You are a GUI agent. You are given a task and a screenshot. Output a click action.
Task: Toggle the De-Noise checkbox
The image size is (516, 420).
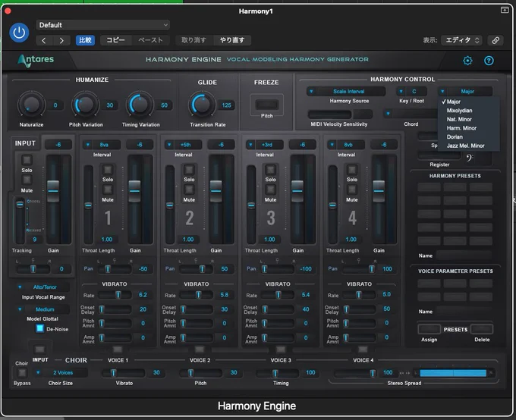point(39,328)
